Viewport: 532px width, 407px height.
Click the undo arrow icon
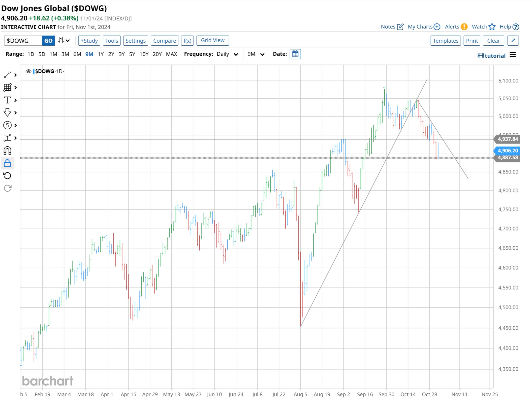[7, 176]
